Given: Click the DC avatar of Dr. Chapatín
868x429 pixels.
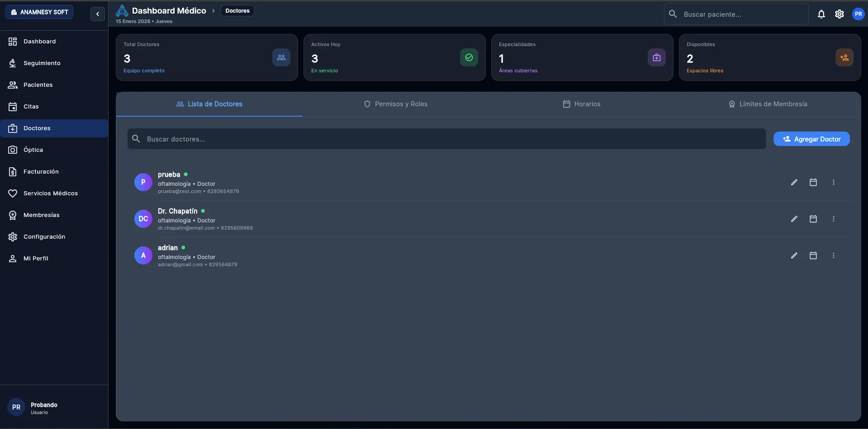Looking at the screenshot, I should [143, 219].
